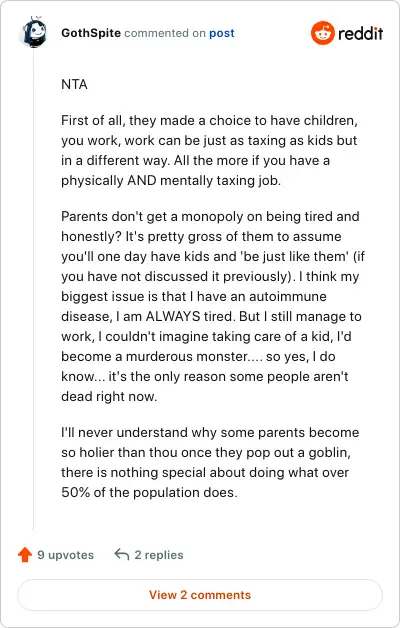The height and width of the screenshot is (628, 400).
Task: Open the "2 replies" label
Action: (x=159, y=555)
